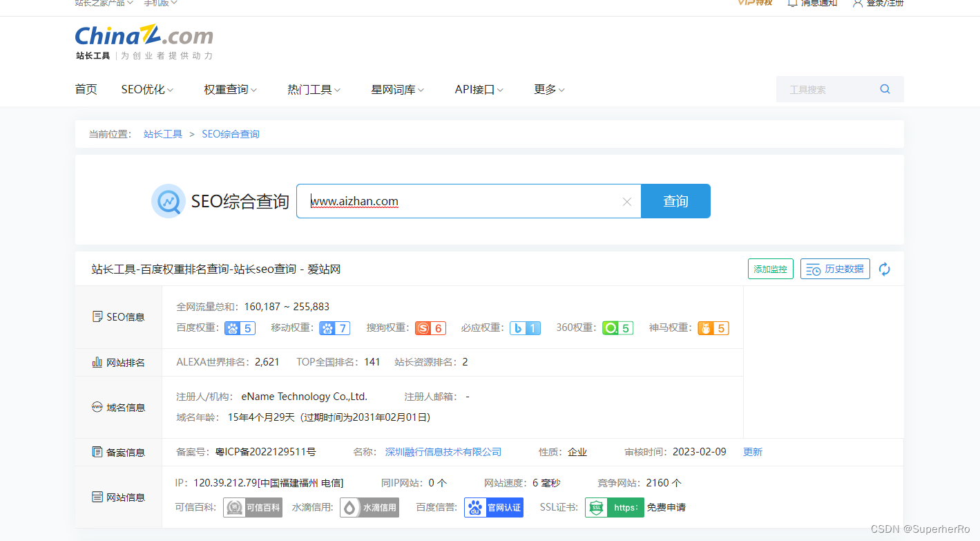This screenshot has width=980, height=541.
Task: Click the 360 weight badge showing 5
Action: pos(617,328)
